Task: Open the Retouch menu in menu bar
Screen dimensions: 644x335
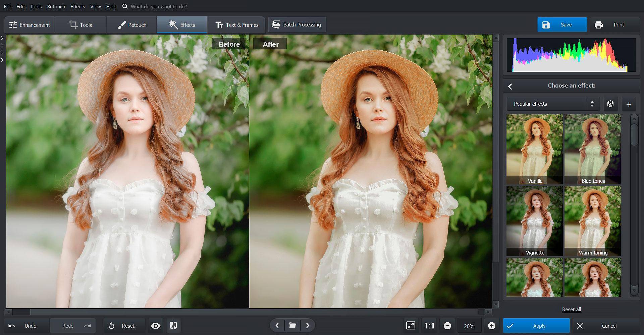Action: click(x=56, y=6)
